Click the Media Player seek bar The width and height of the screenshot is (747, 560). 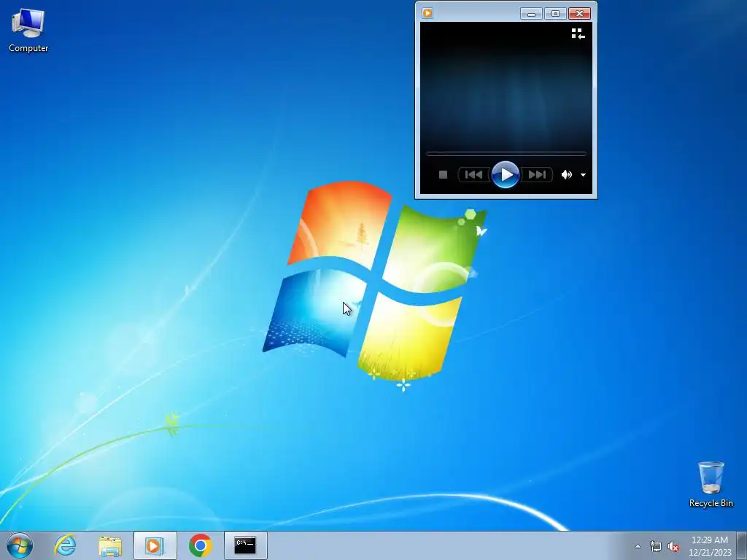(506, 154)
